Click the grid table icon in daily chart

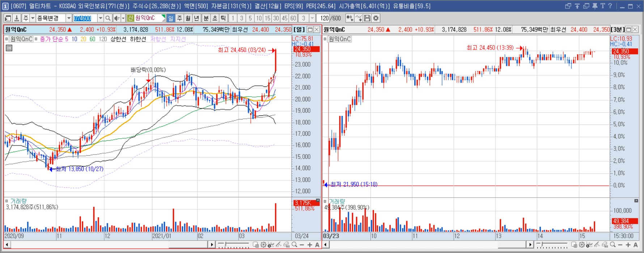coord(9,48)
